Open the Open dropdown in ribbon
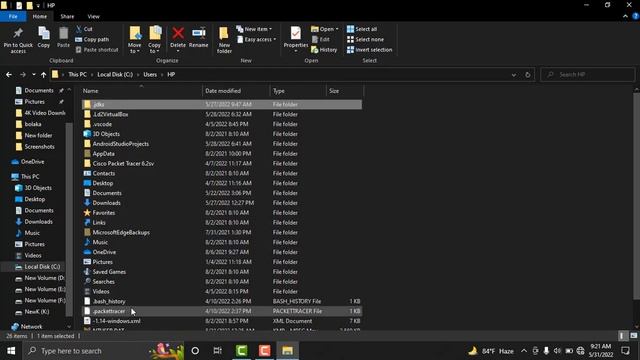This screenshot has height=360, width=640. [325, 29]
